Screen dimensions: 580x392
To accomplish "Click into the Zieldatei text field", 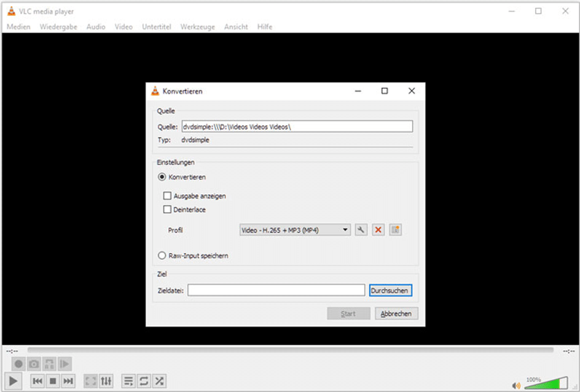I will 276,290.
